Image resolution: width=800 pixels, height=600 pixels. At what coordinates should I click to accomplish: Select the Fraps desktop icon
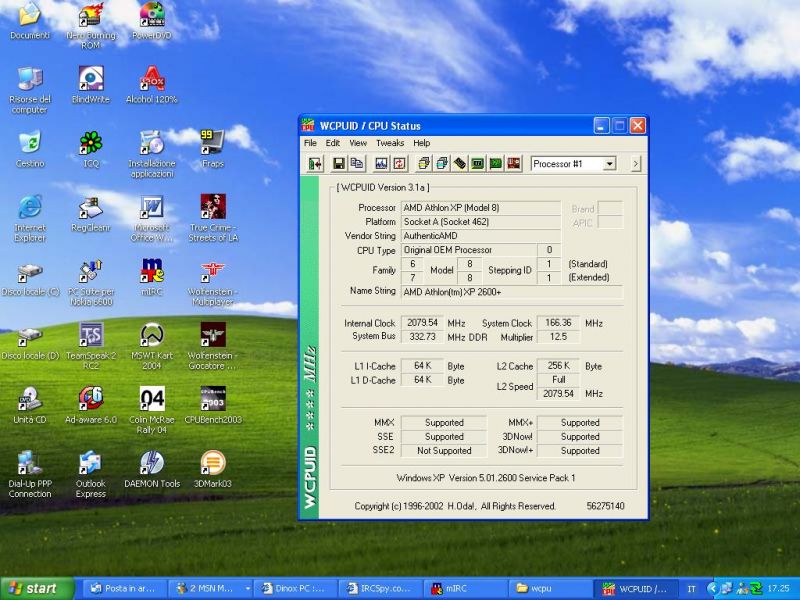point(212,149)
